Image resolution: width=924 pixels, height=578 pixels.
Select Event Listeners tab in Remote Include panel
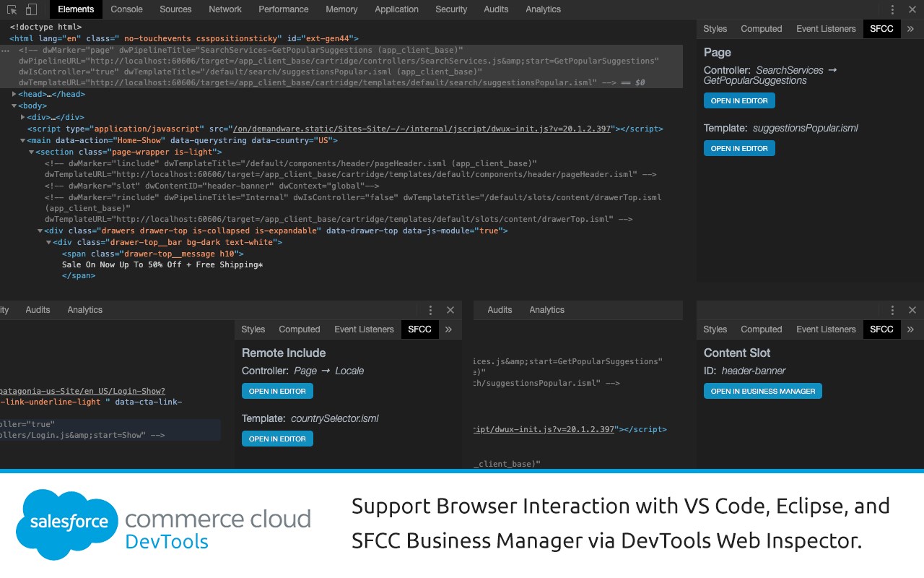coord(364,329)
